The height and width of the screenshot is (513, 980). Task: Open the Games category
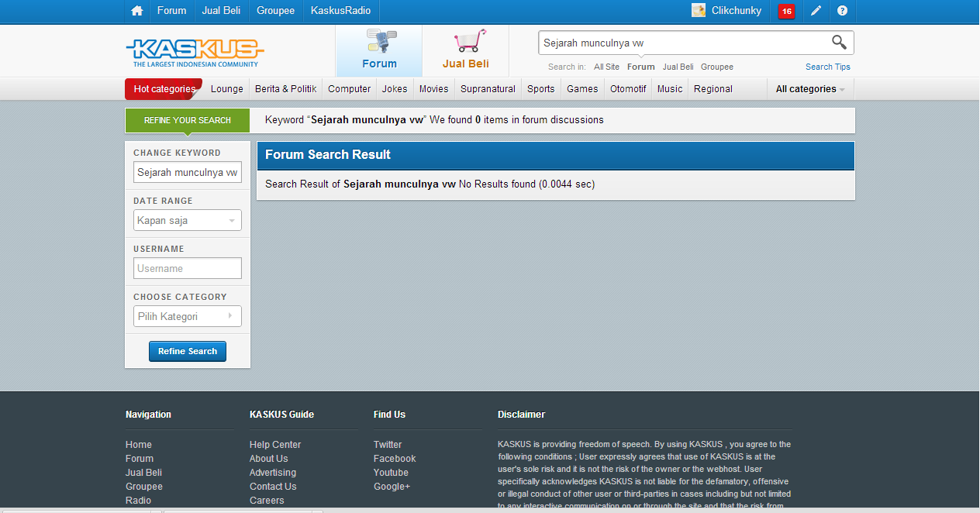coord(582,89)
